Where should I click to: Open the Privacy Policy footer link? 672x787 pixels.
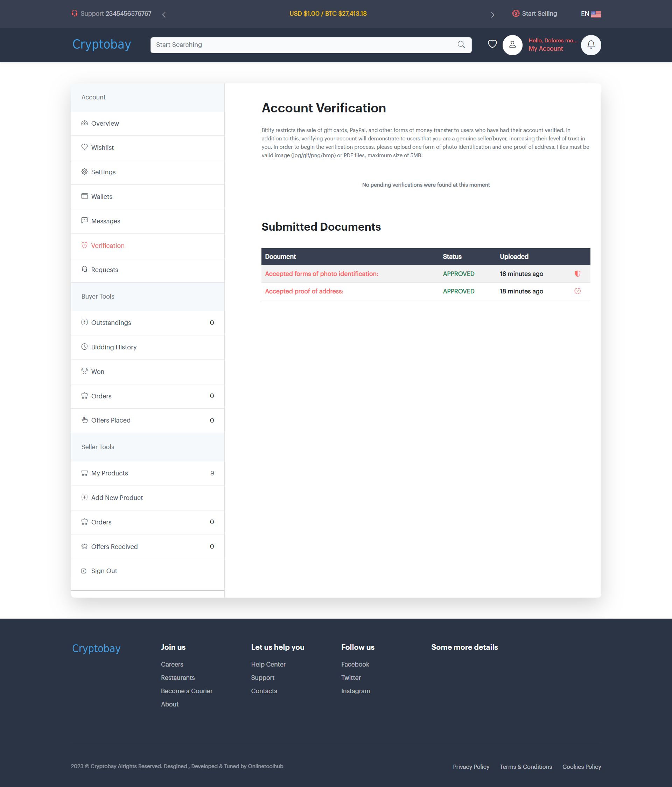tap(471, 766)
